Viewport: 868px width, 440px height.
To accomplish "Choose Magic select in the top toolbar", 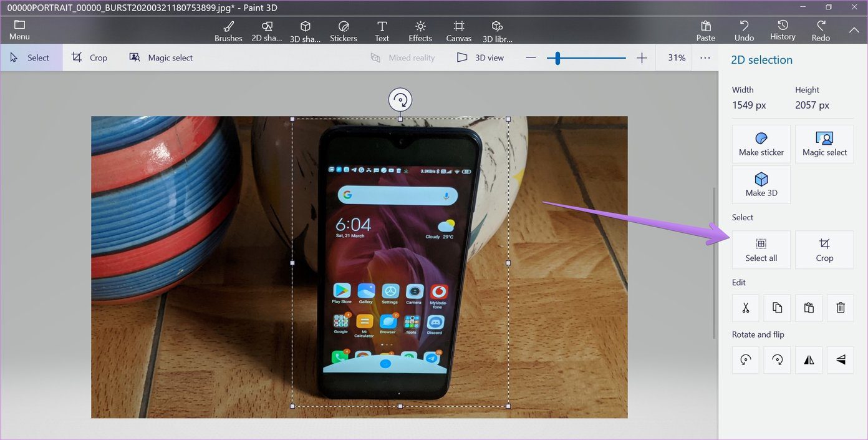I will 161,57.
